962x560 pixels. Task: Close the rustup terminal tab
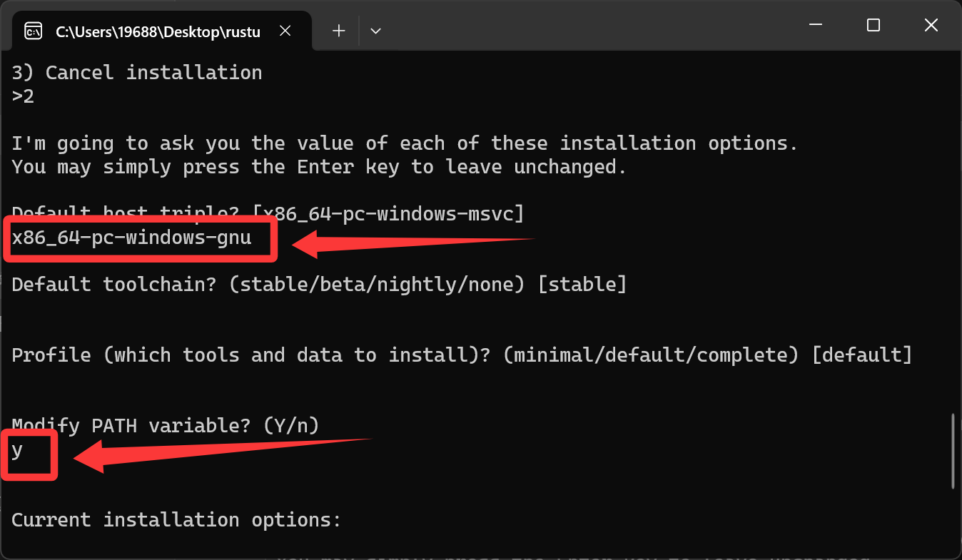click(285, 31)
